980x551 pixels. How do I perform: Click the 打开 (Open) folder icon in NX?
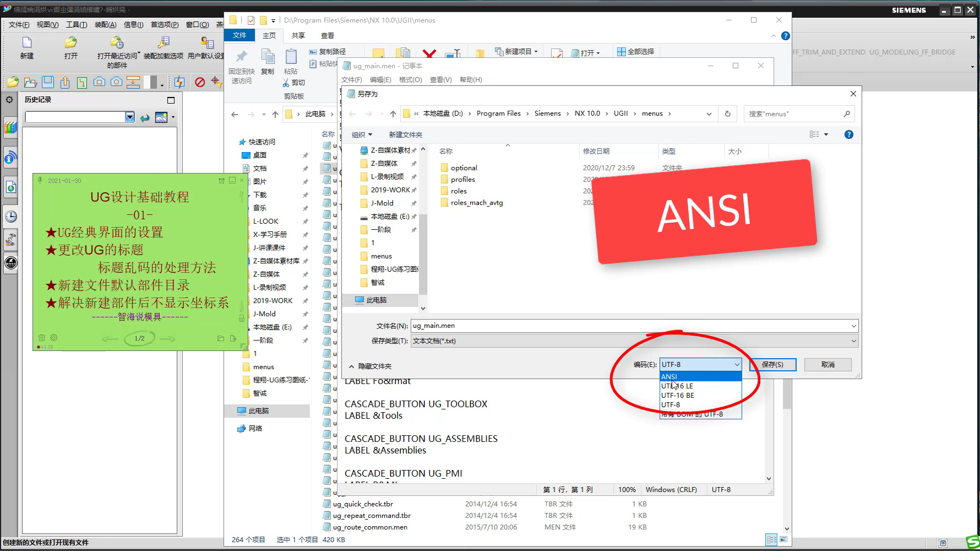coord(70,43)
